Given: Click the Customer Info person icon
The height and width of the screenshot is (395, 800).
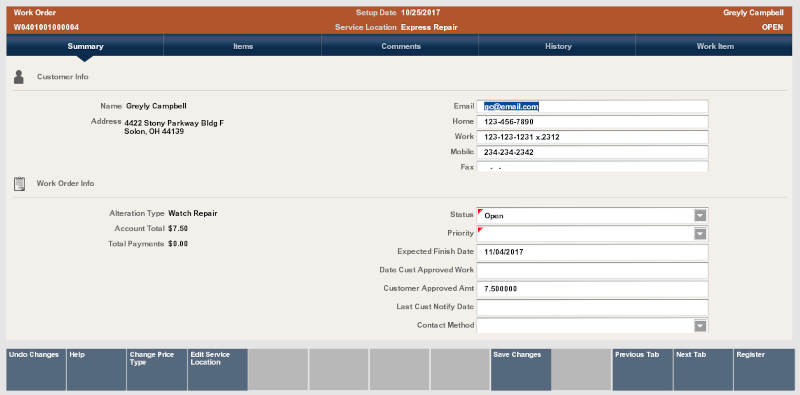Looking at the screenshot, I should [19, 77].
